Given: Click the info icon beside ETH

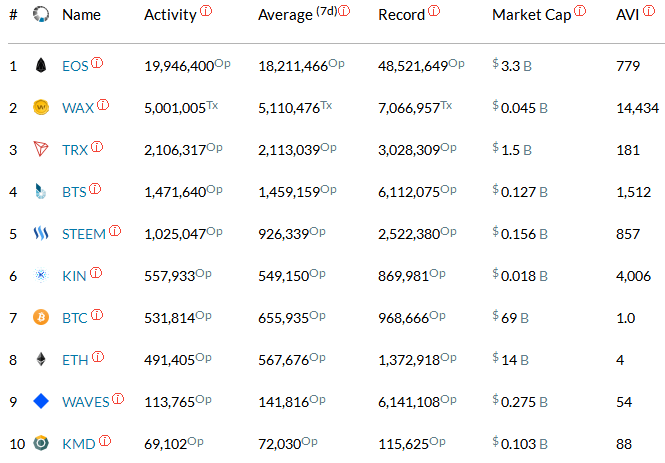Looking at the screenshot, I should click(98, 357).
